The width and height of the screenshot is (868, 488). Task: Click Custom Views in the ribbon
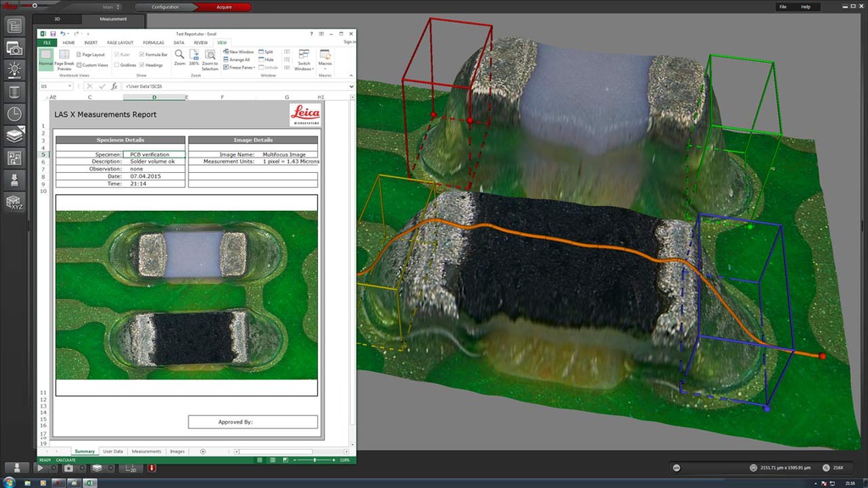click(x=92, y=65)
